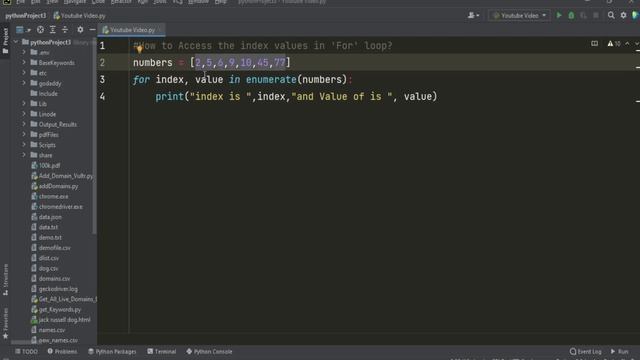The width and height of the screenshot is (640, 360).
Task: Run the Youtube Video configuration
Action: point(559,16)
